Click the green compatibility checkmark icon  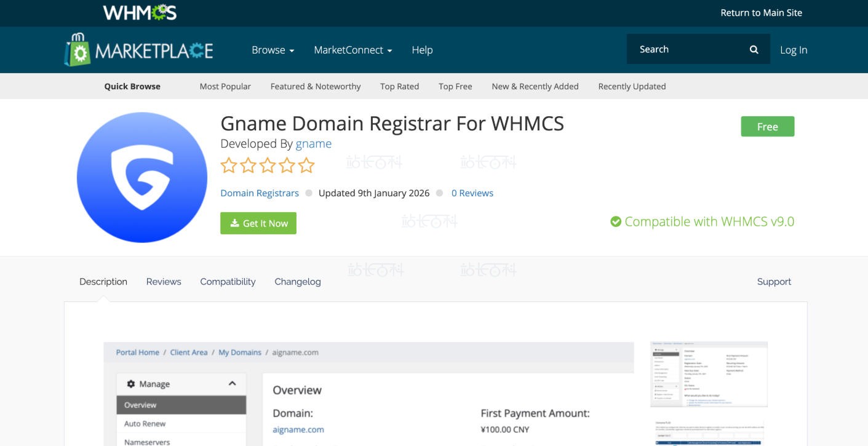click(616, 221)
